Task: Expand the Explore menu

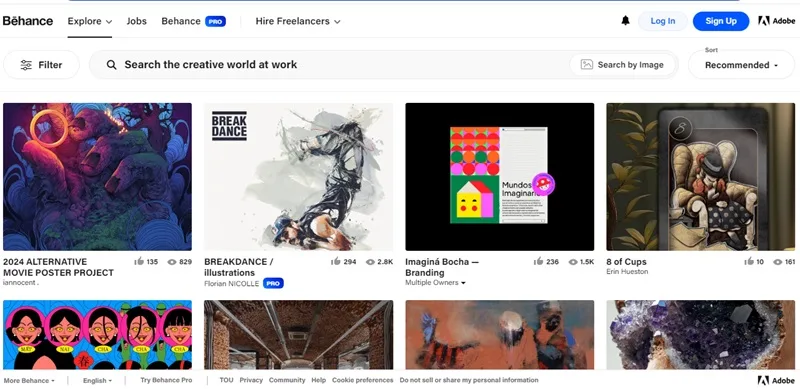Action: [90, 21]
